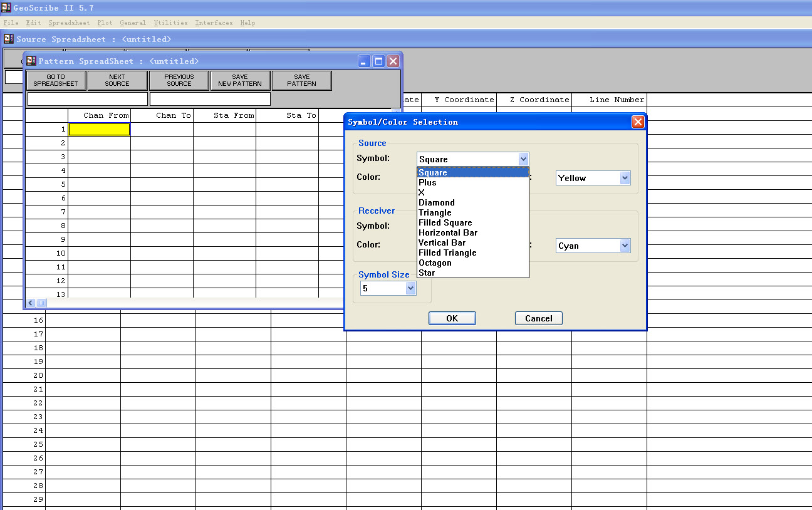The width and height of the screenshot is (812, 510).
Task: Click the NEXT SOURCE button
Action: (x=117, y=80)
